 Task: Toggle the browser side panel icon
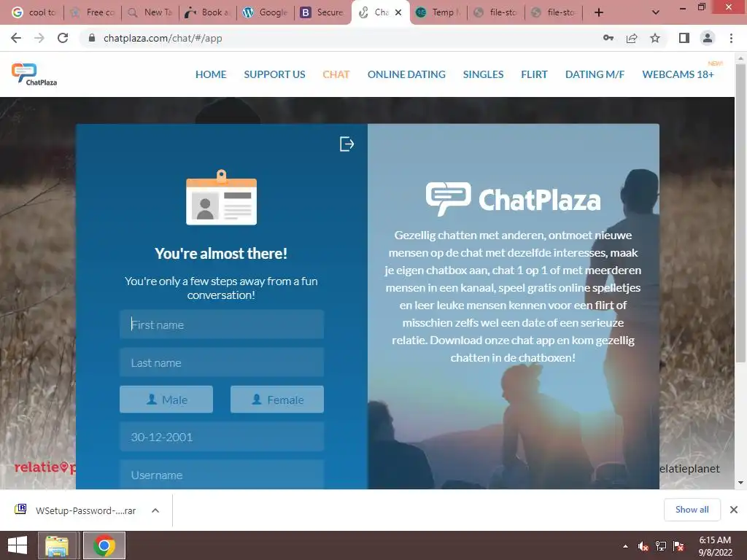click(x=684, y=38)
